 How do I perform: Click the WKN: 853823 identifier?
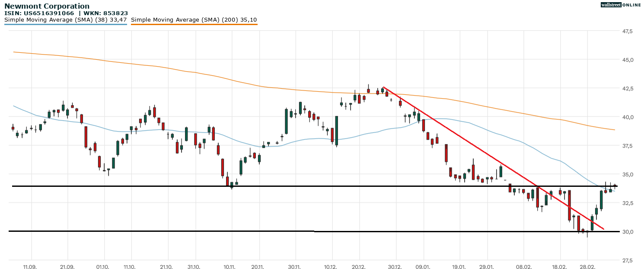click(x=106, y=13)
